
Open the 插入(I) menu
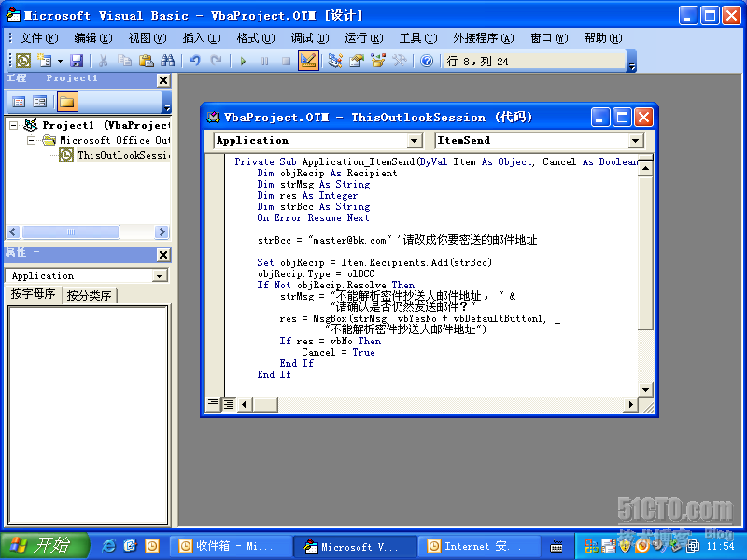coord(202,38)
